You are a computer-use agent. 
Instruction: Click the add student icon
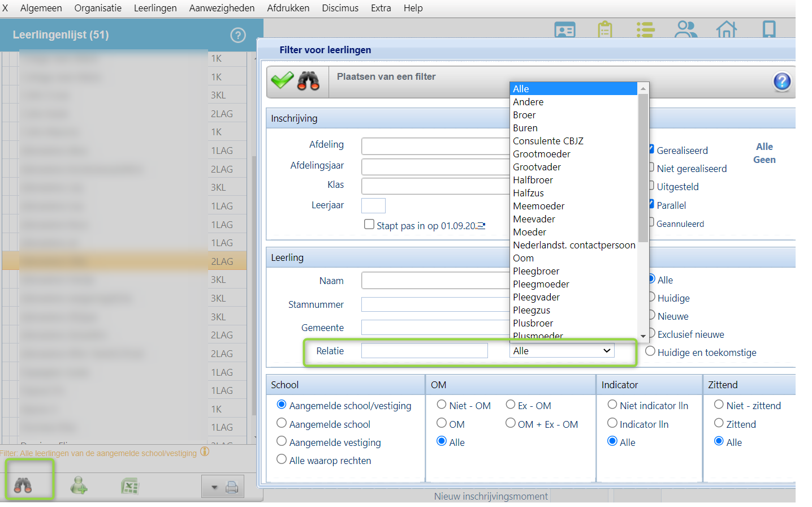79,485
